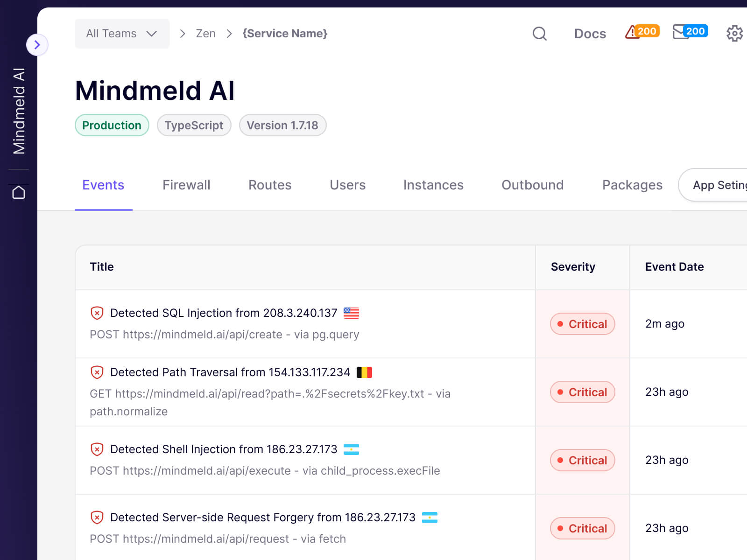747x560 pixels.
Task: Click the shield icon on Path Traversal row
Action: tap(97, 372)
